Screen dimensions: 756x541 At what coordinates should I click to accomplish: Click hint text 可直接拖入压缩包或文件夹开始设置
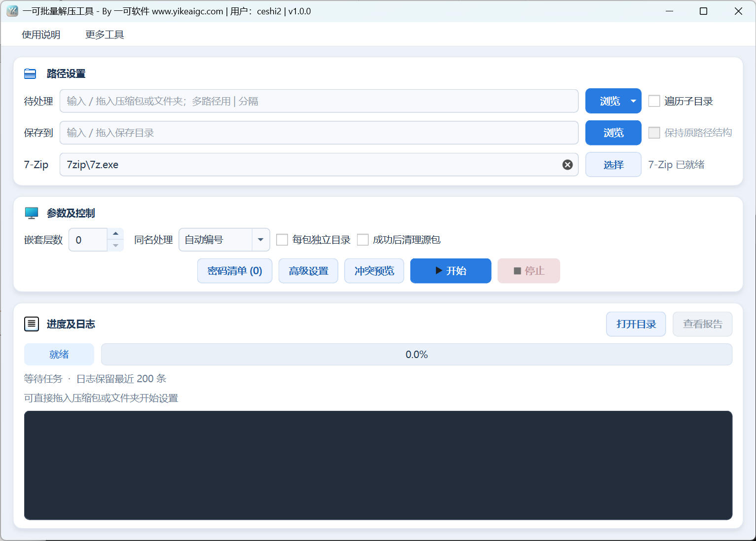101,398
